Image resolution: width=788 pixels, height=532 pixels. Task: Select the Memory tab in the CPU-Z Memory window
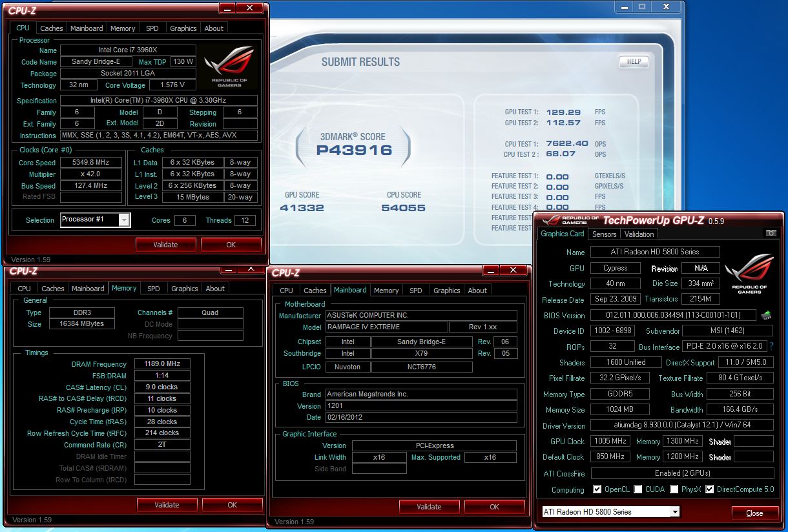click(x=124, y=288)
